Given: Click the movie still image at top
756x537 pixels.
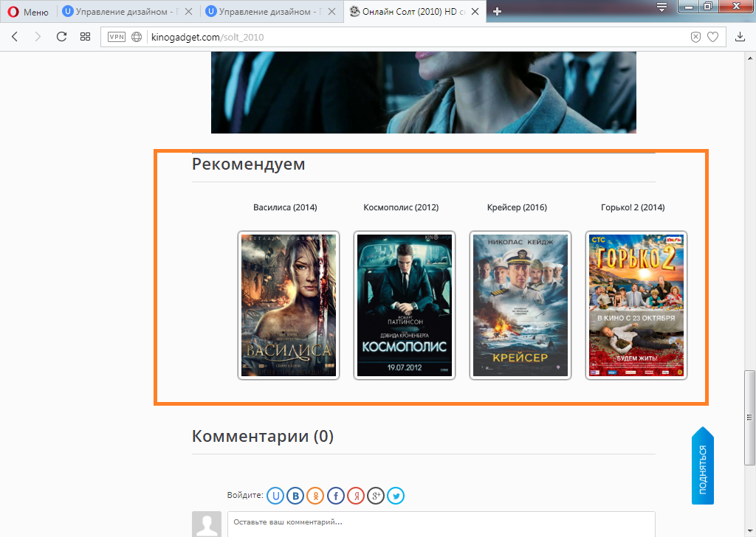Looking at the screenshot, I should [424, 92].
